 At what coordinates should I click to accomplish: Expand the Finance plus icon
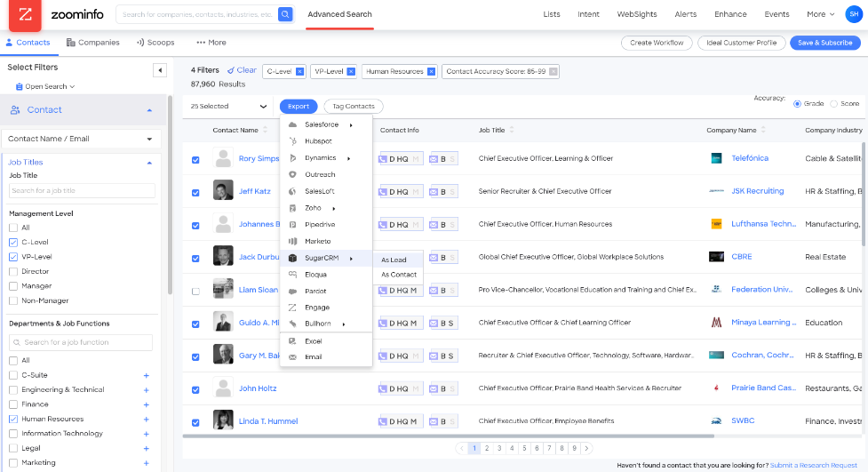tap(146, 405)
